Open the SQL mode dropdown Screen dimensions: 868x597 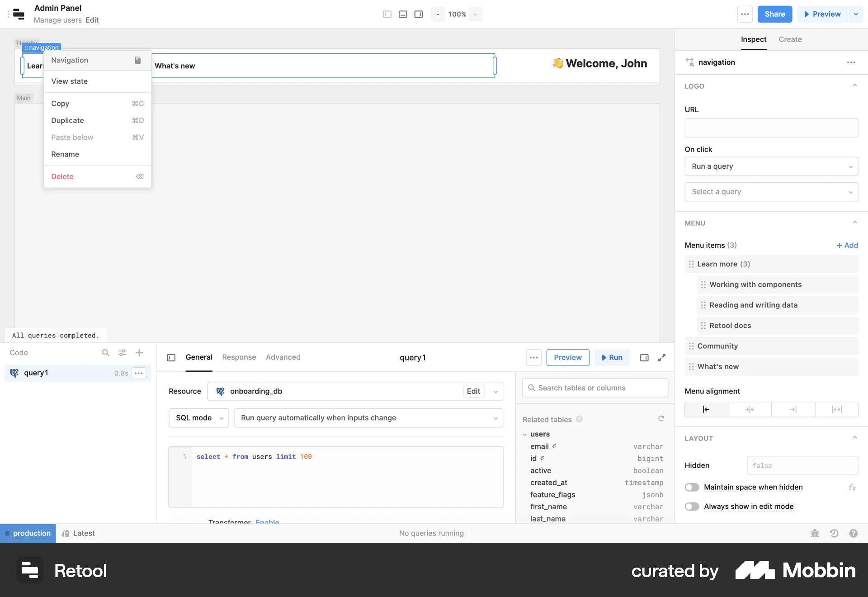[198, 418]
